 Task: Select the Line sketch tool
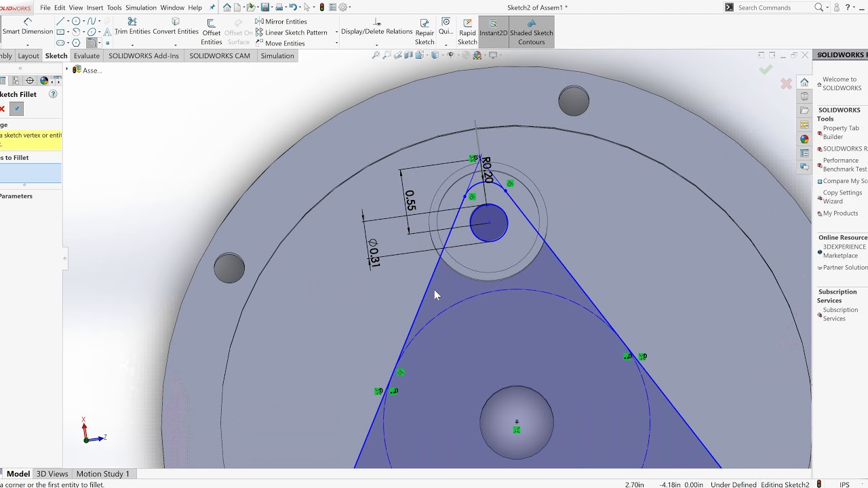click(x=60, y=21)
